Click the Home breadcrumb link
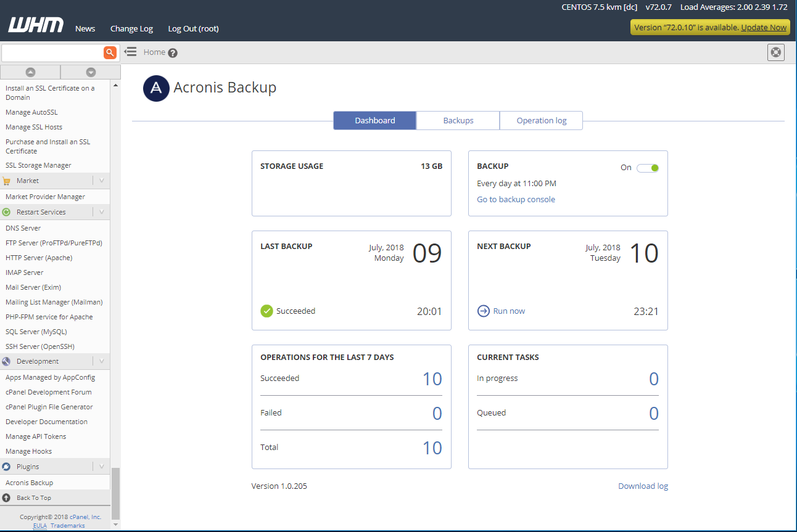Image resolution: width=797 pixels, height=532 pixels. coord(154,52)
